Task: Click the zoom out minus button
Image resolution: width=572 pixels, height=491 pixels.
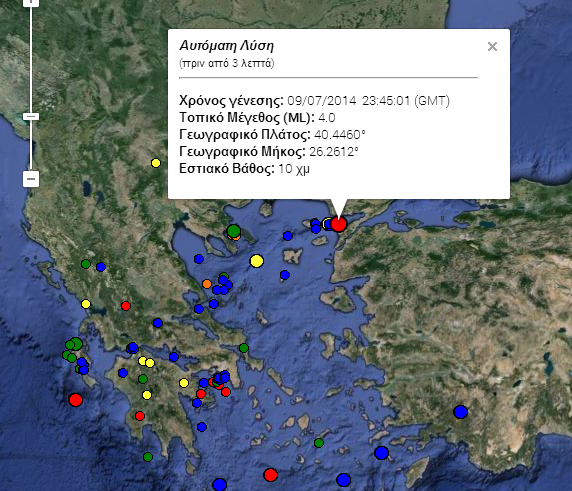Action: (31, 179)
